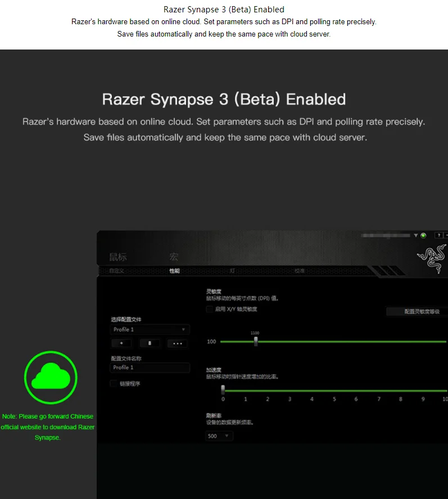This screenshot has height=499, width=448.
Task: Click the '100' minimum DPI label
Action: click(x=211, y=341)
